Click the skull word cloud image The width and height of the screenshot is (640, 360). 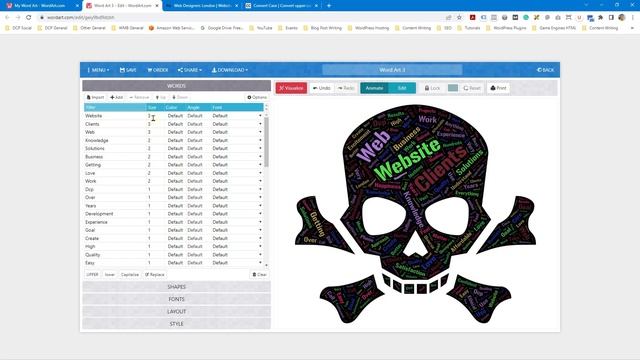(416, 214)
